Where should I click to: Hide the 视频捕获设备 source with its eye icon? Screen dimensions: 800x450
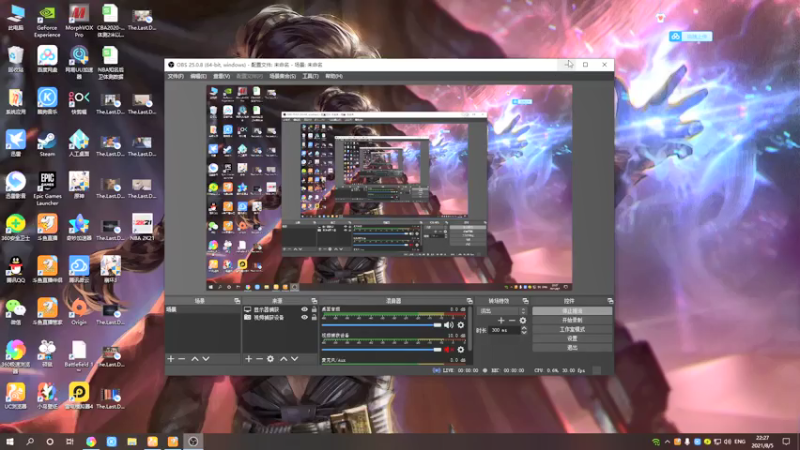(x=305, y=317)
